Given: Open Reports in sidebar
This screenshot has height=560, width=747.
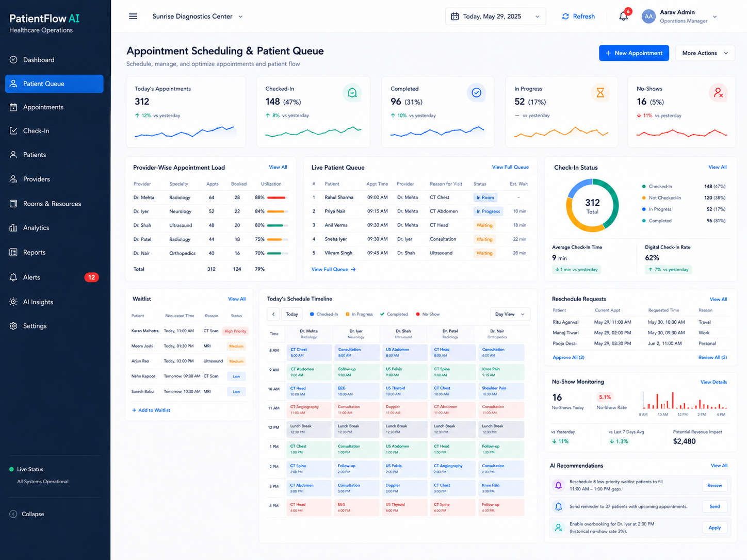Looking at the screenshot, I should (34, 252).
